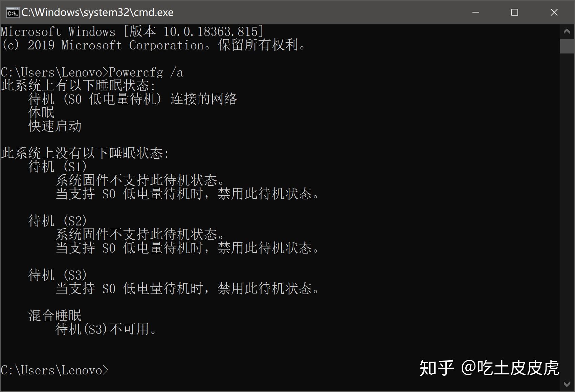Open the cmd.exe system menu icon

click(x=13, y=13)
